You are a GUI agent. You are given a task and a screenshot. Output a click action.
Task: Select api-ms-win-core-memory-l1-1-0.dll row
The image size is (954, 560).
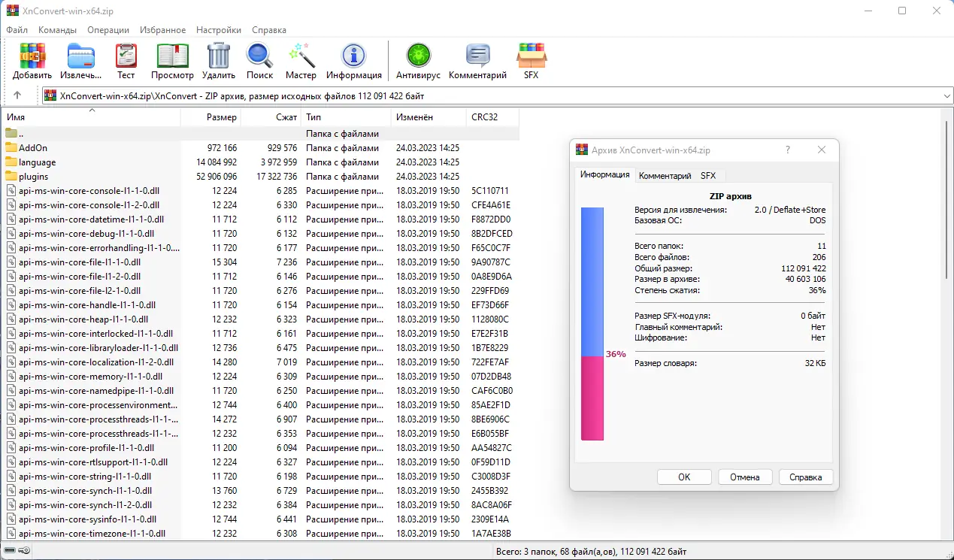tap(260, 377)
